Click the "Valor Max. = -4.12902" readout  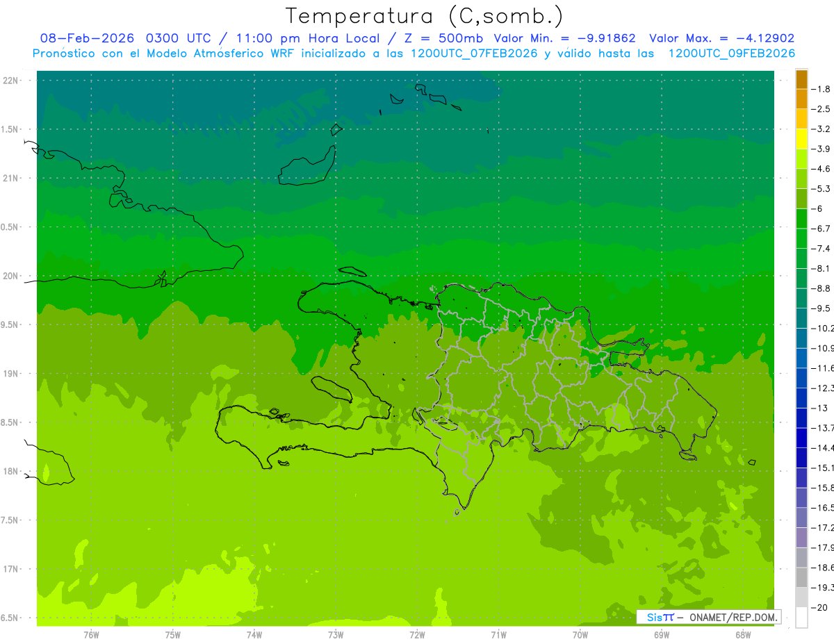pyautogui.click(x=721, y=38)
